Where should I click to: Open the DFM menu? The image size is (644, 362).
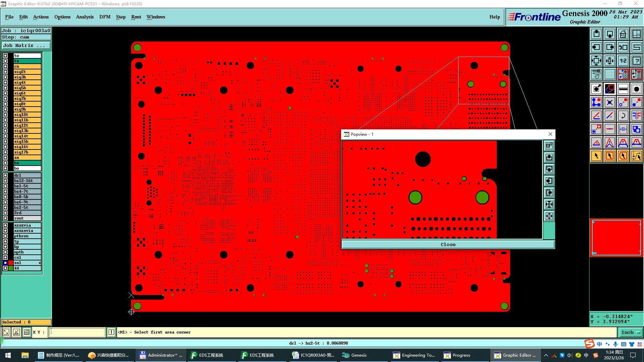[105, 17]
